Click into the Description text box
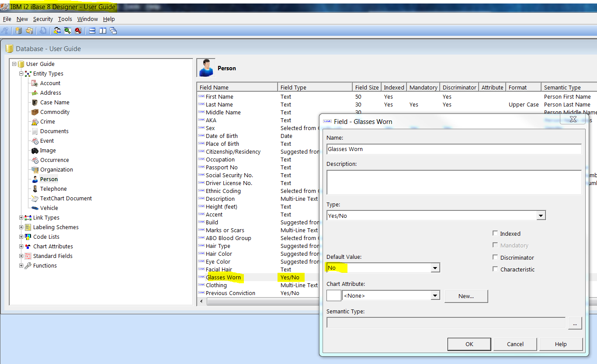The width and height of the screenshot is (597, 364). click(x=454, y=182)
